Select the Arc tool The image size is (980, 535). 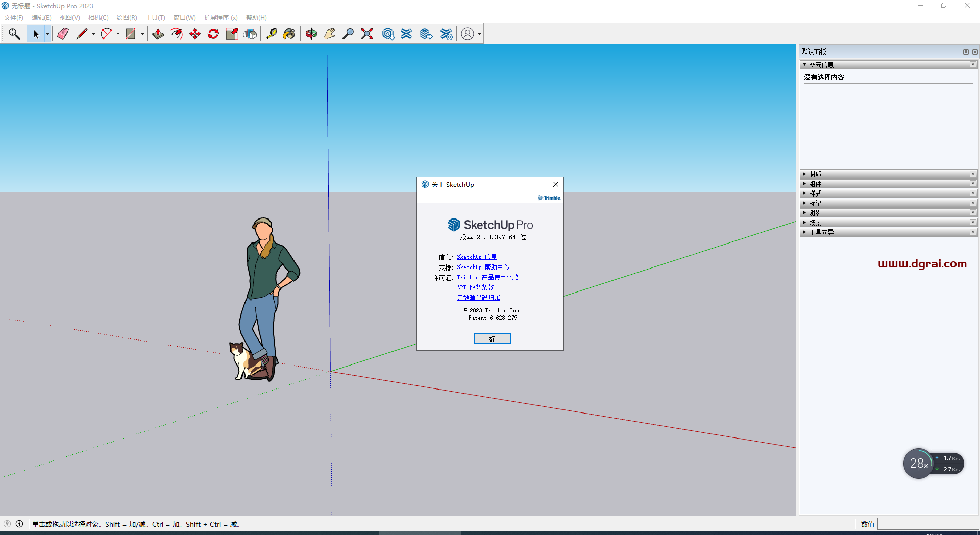click(106, 34)
